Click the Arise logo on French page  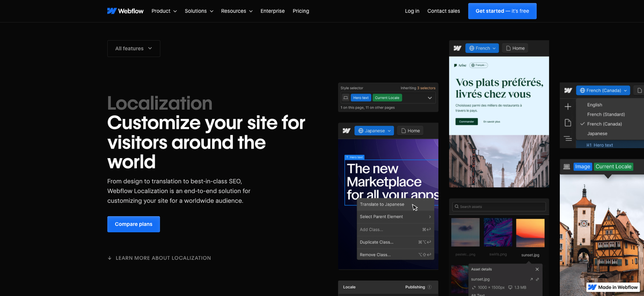[x=460, y=65]
